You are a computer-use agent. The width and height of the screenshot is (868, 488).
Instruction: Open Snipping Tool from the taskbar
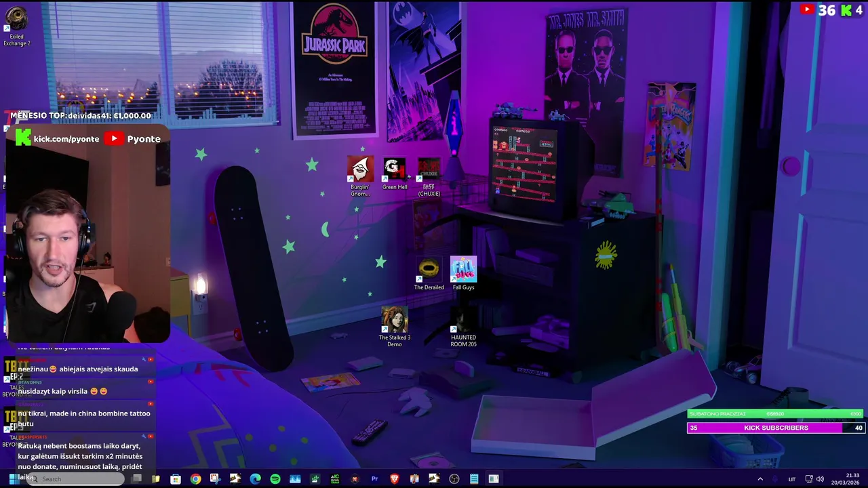pyautogui.click(x=215, y=479)
